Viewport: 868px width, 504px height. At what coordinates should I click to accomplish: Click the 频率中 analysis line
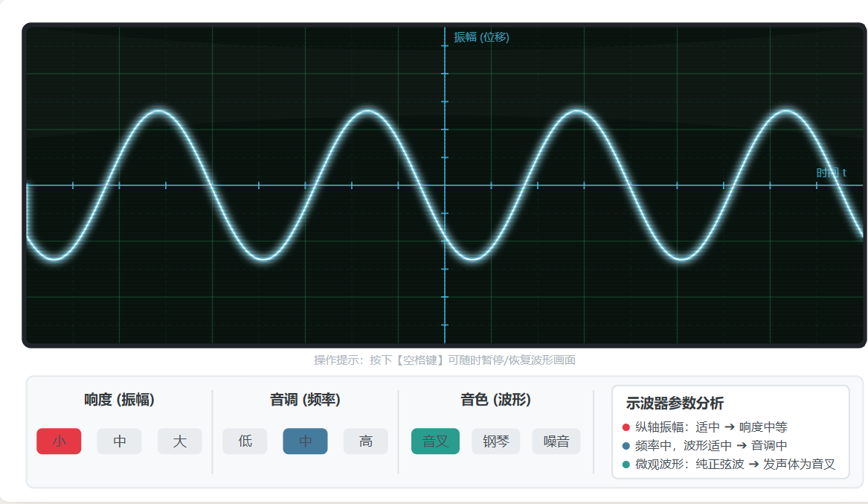pyautogui.click(x=705, y=445)
